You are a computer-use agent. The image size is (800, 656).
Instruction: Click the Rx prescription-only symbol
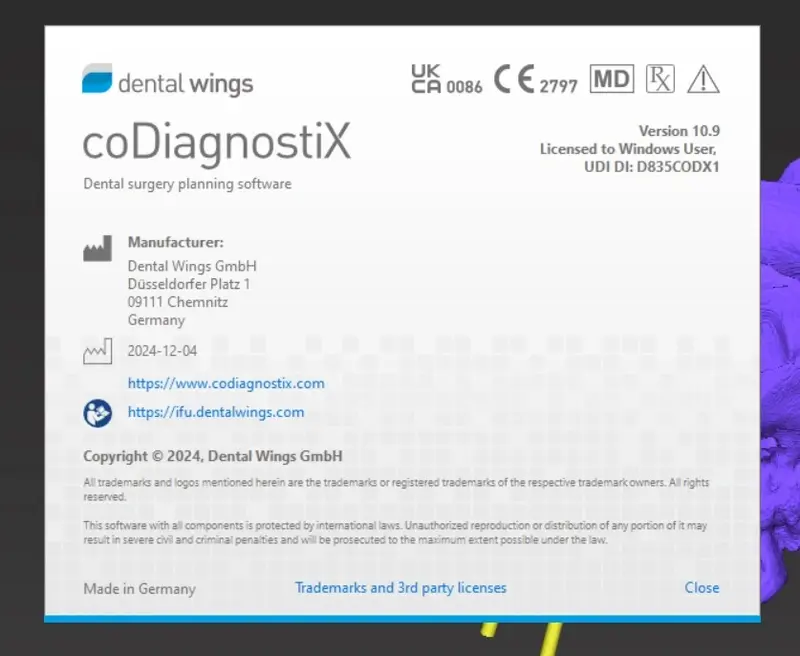pyautogui.click(x=660, y=79)
